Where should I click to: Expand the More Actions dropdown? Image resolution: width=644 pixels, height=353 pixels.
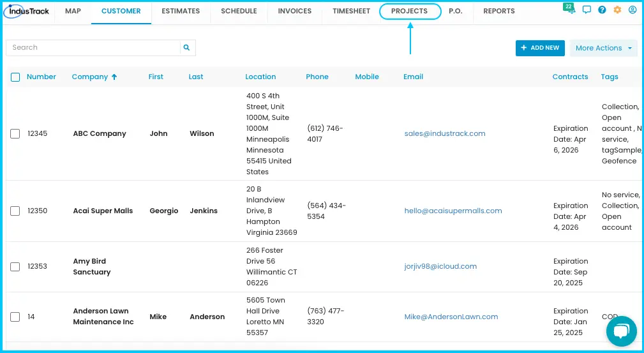(x=604, y=48)
